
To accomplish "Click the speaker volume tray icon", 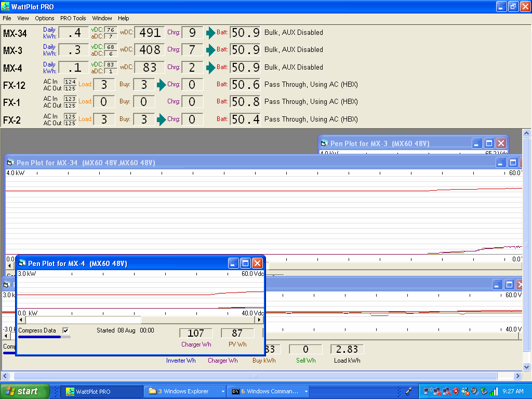I will (x=475, y=391).
